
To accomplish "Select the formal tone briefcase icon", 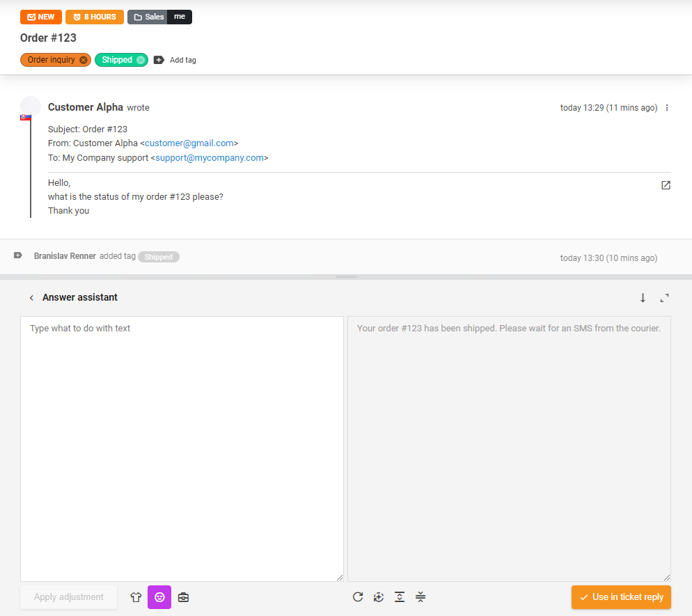I will (183, 597).
